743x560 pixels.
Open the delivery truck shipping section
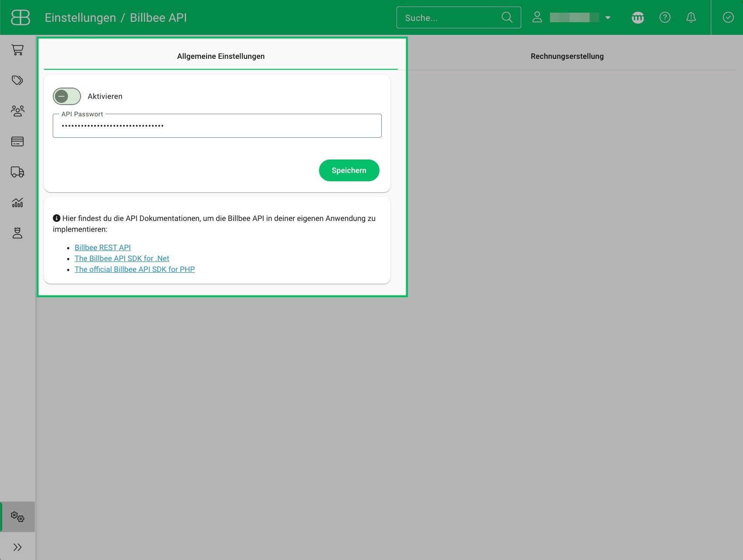click(x=17, y=172)
